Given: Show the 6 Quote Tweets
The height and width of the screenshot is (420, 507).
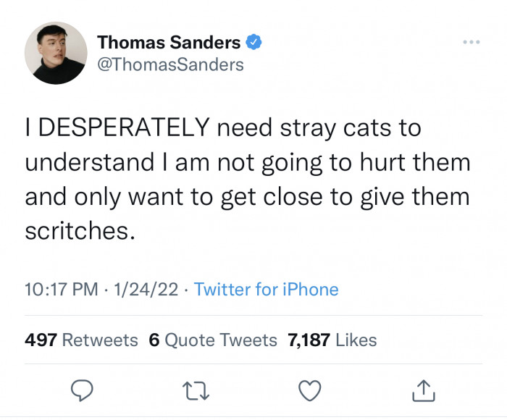Looking at the screenshot, I should 213,340.
